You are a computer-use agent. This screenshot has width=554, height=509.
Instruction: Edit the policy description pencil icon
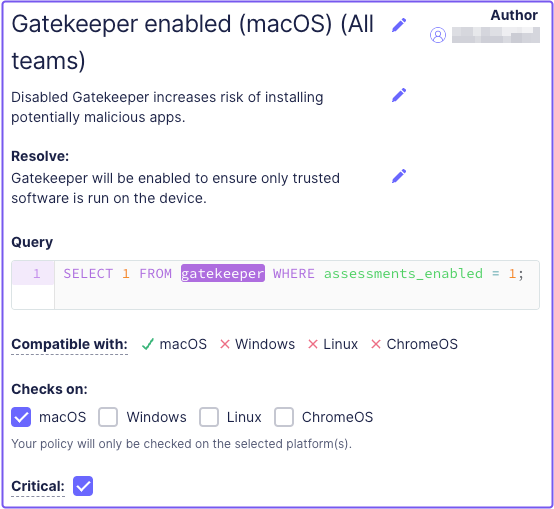click(x=399, y=95)
